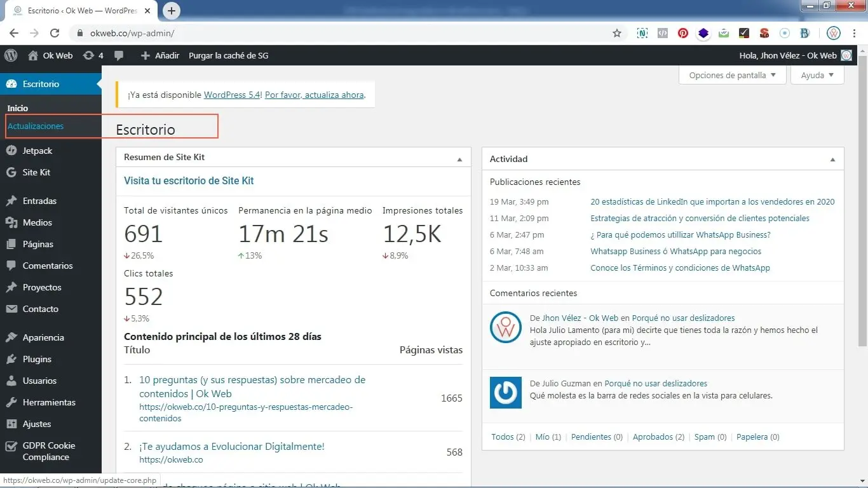This screenshot has height=488, width=868.
Task: Click the SEO extension icon
Action: tap(764, 33)
